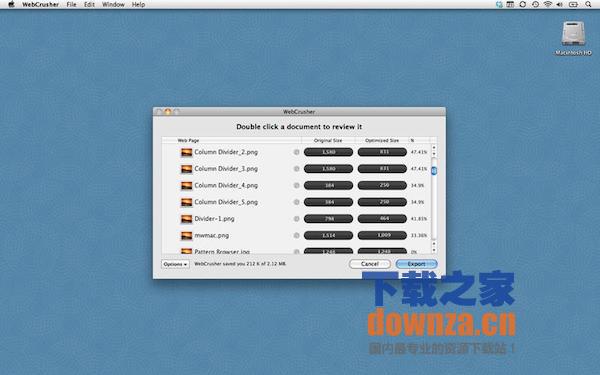Click the Column Divider_5.png thumbnail icon
This screenshot has width=600, height=375.
186,202
